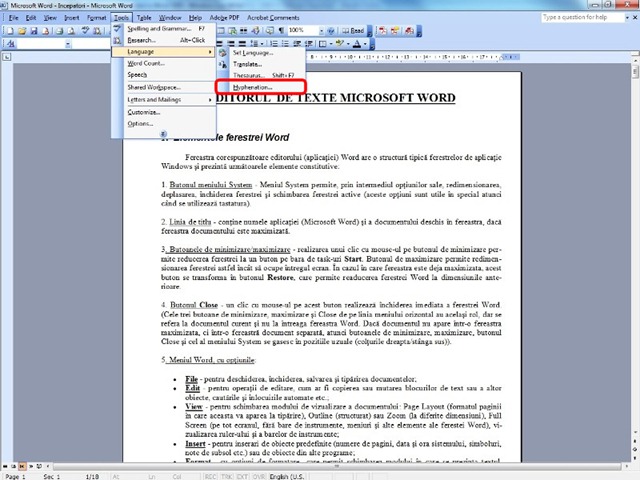Screen dimensions: 640x480
Task: Expand the Letters and Mailings submenu
Action: pyautogui.click(x=164, y=100)
